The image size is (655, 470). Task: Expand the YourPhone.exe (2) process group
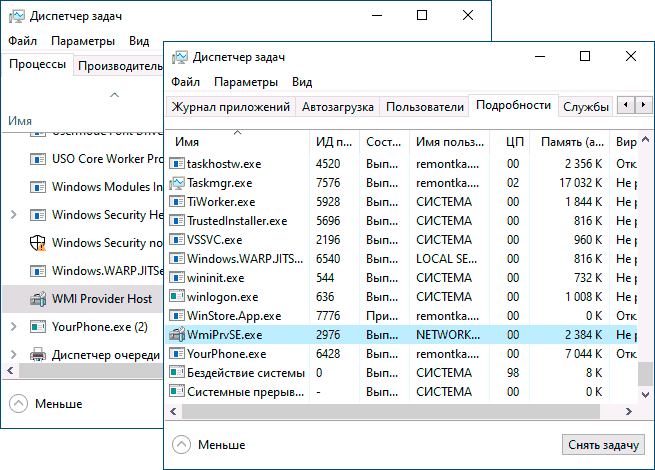13,327
